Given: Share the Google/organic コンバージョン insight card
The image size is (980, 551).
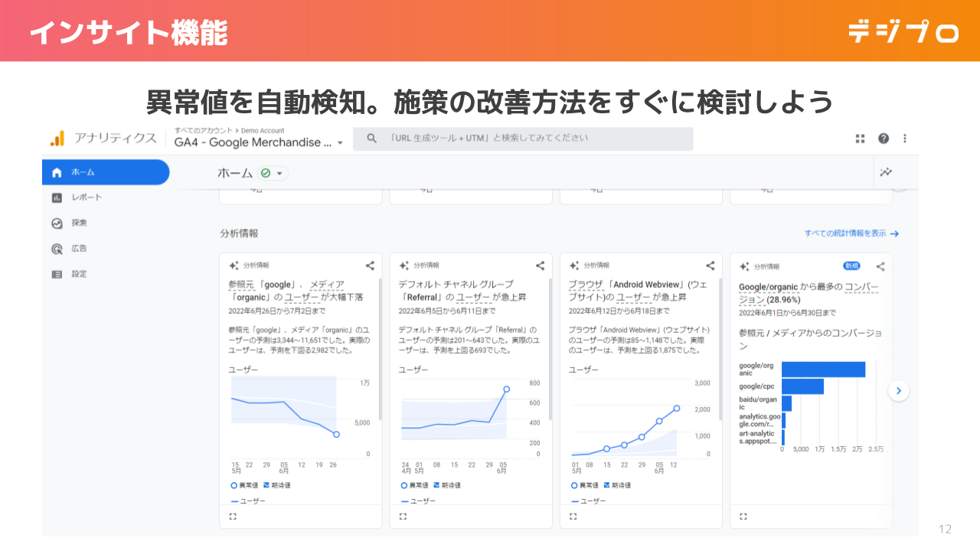Looking at the screenshot, I should 880,266.
